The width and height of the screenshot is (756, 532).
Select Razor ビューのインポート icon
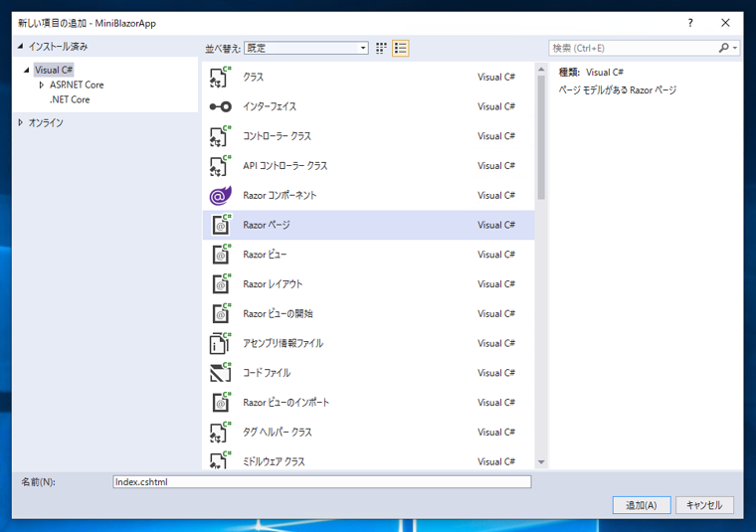tap(221, 403)
